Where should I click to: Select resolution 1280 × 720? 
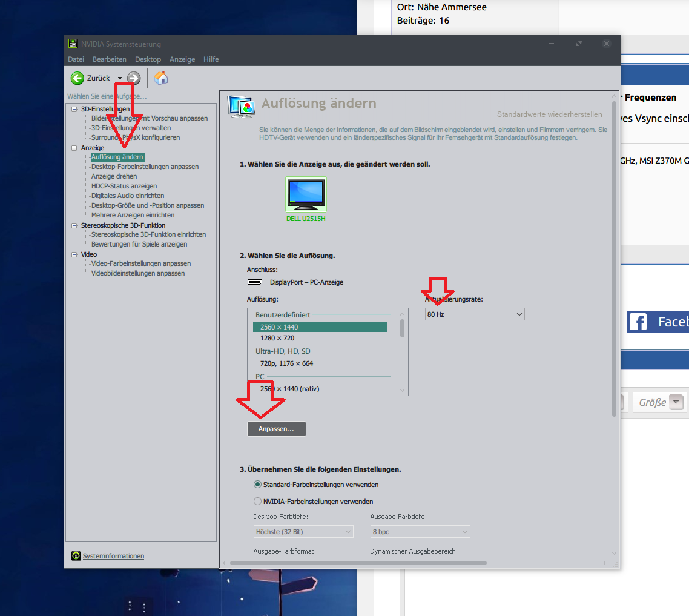coord(277,338)
